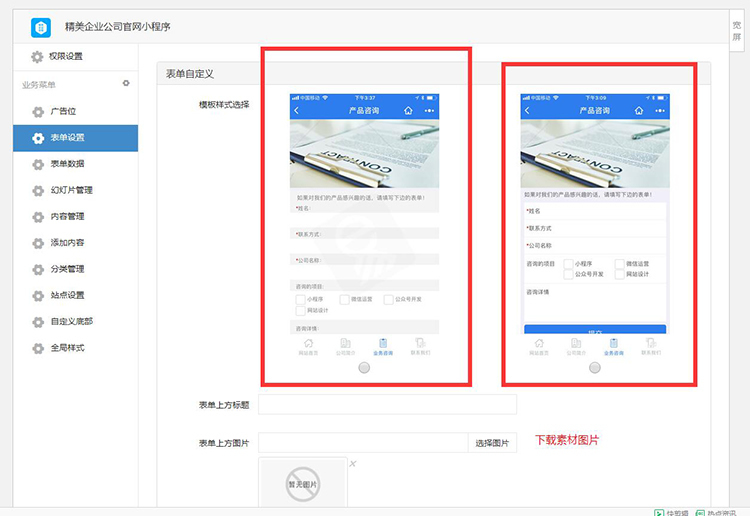
Task: Open 表单数据 in the sidebar
Action: pos(67,164)
